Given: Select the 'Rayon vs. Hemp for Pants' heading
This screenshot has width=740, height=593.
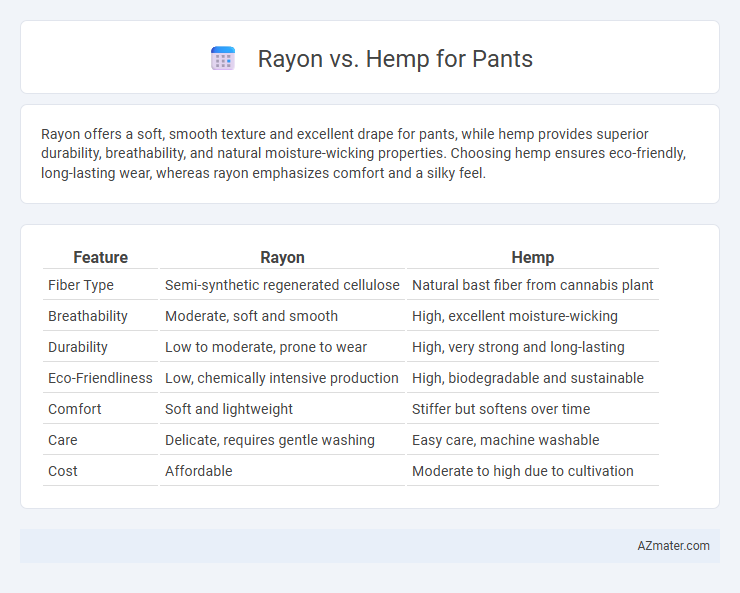Looking at the screenshot, I should click(x=395, y=59).
